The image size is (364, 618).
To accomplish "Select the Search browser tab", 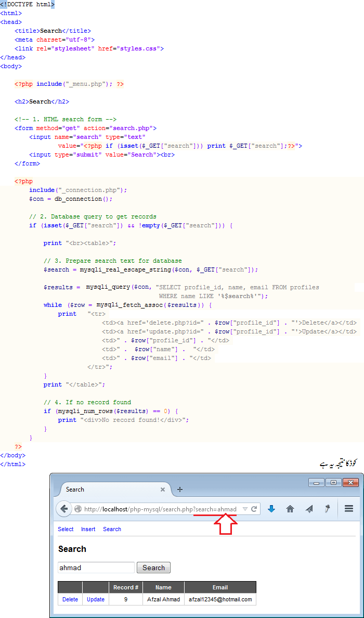I will pyautogui.click(x=104, y=490).
